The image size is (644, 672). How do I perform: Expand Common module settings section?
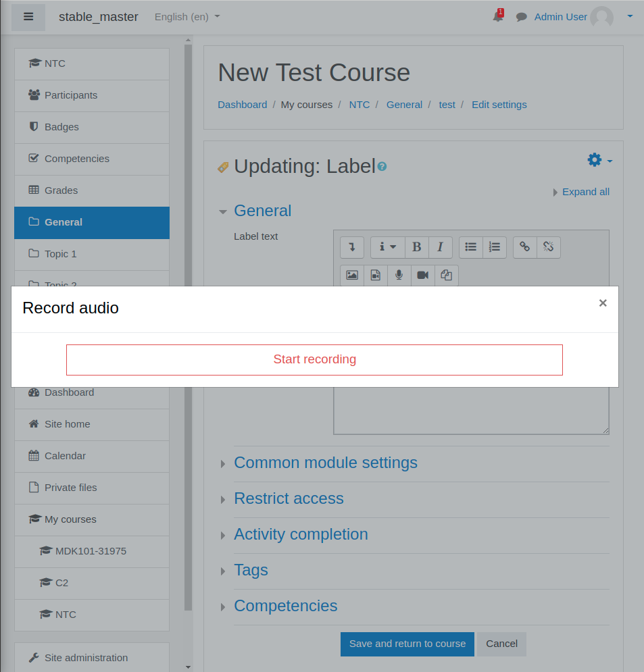tap(326, 463)
